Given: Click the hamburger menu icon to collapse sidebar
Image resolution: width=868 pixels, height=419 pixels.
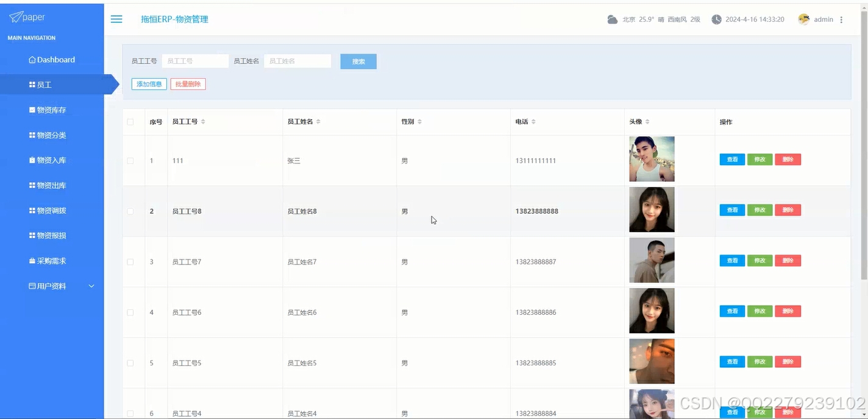Looking at the screenshot, I should point(116,19).
